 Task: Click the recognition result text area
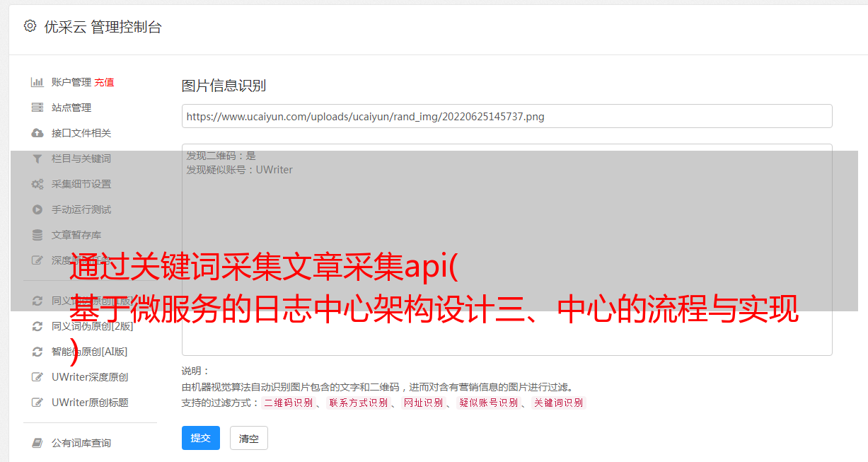507,249
